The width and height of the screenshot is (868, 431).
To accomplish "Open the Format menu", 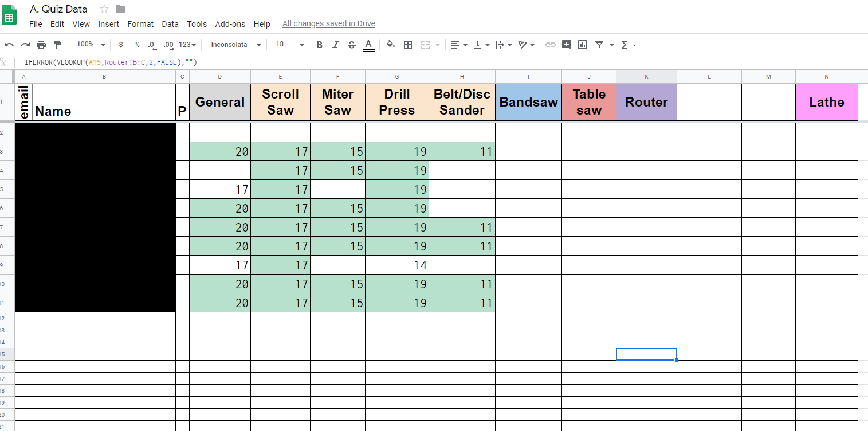I will point(140,24).
